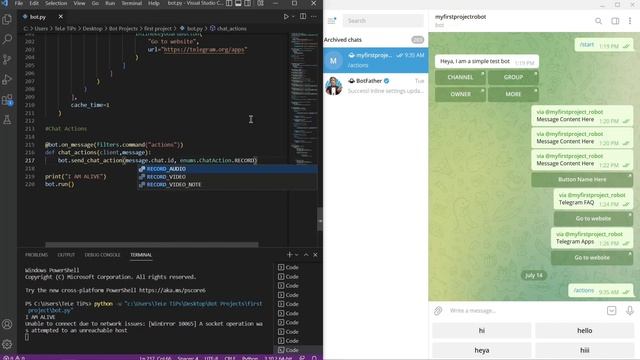Click the first Go to website button
This screenshot has width=640, height=360.
point(593,219)
